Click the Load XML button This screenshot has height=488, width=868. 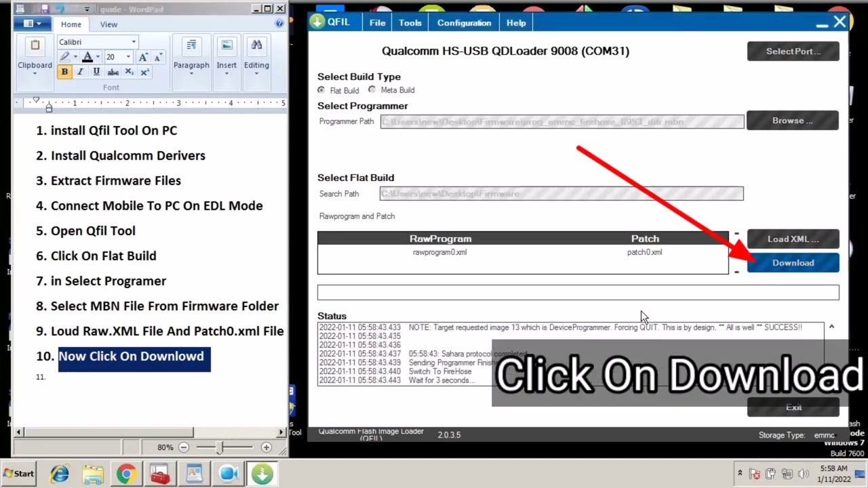pos(793,239)
